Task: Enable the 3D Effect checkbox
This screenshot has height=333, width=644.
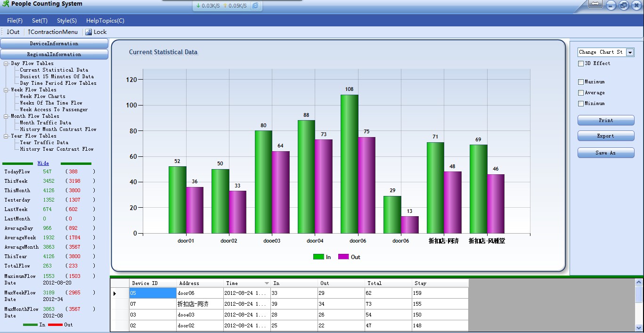Action: tap(581, 64)
